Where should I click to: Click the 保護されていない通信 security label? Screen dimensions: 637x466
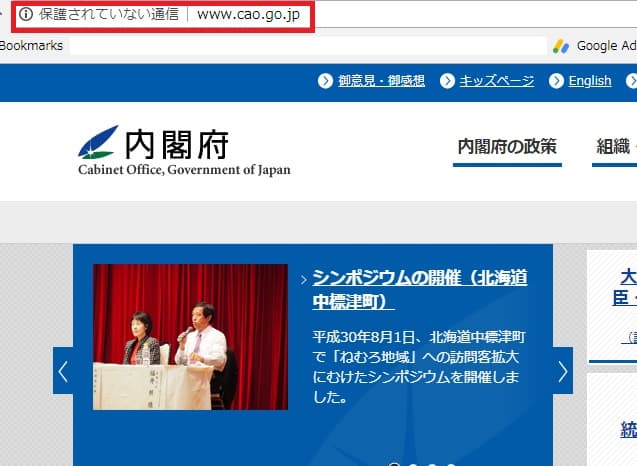click(109, 14)
